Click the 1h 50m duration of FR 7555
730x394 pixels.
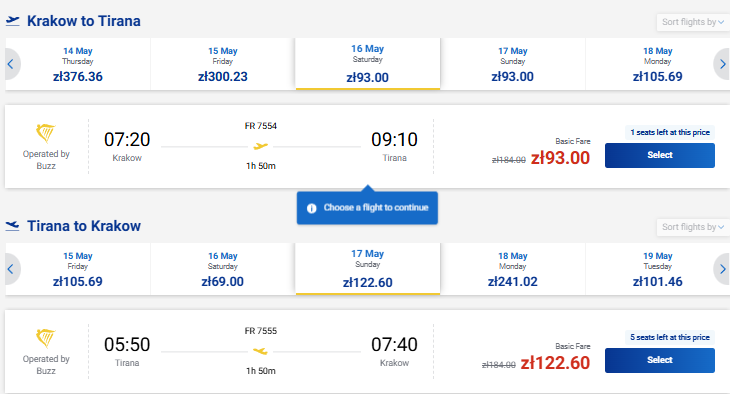tap(261, 371)
